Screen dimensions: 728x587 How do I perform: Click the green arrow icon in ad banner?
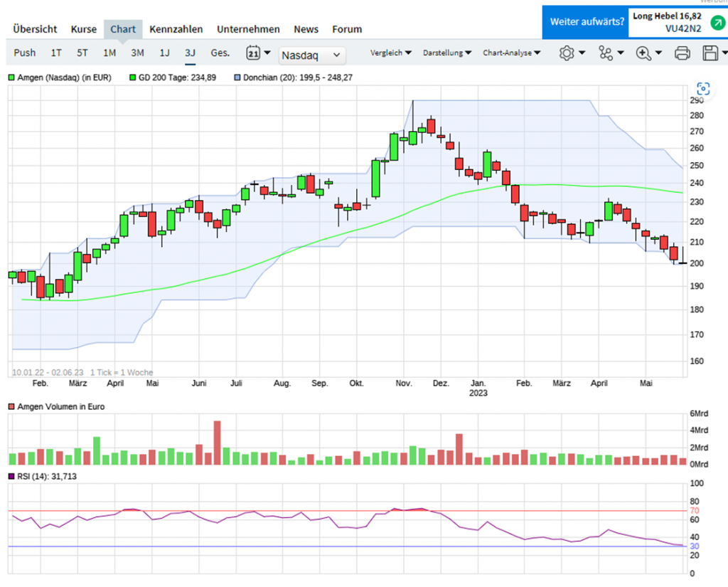pyautogui.click(x=714, y=23)
